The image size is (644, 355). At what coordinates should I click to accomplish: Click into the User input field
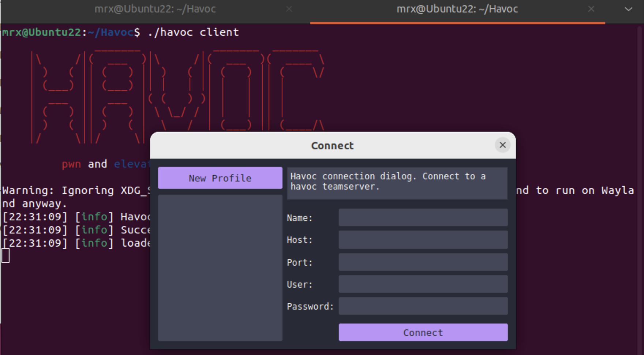(x=423, y=284)
